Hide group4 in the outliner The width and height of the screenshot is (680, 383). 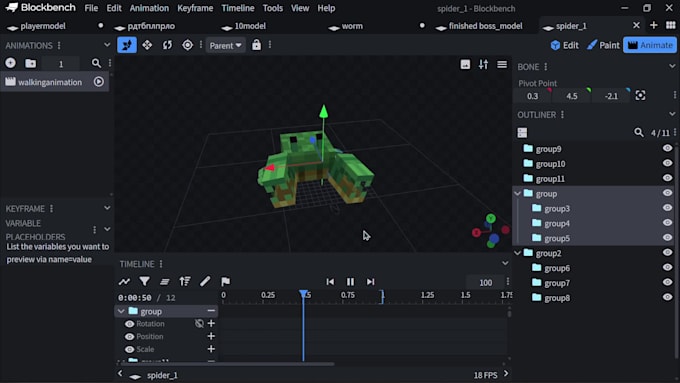pyautogui.click(x=667, y=223)
